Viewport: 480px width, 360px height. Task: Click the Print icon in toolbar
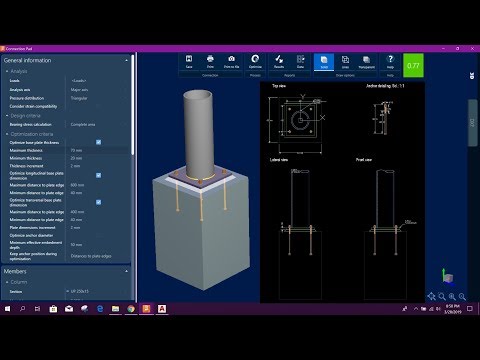[x=210, y=61]
